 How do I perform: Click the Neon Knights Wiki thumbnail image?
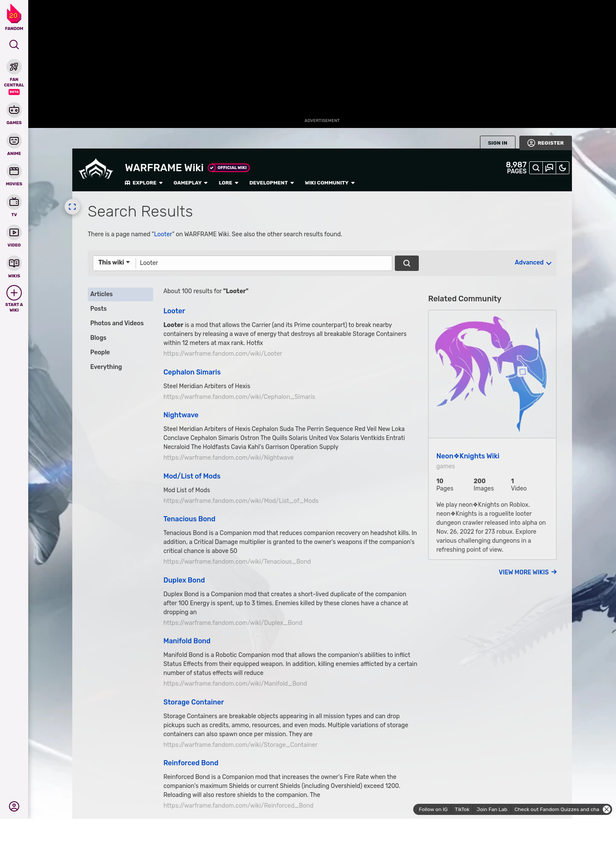(492, 374)
